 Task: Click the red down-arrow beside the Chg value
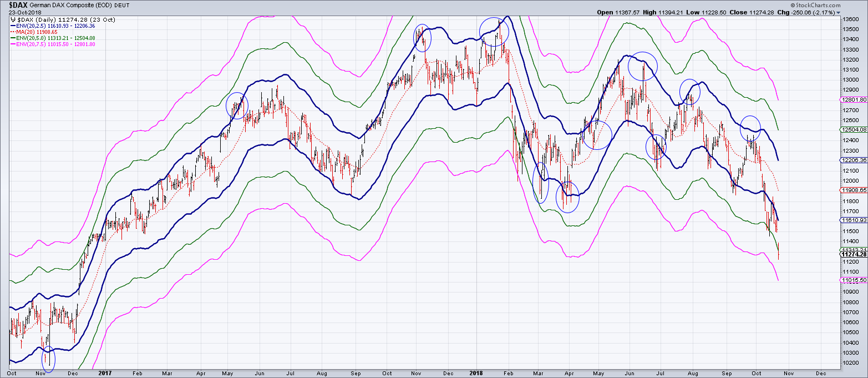(838, 12)
